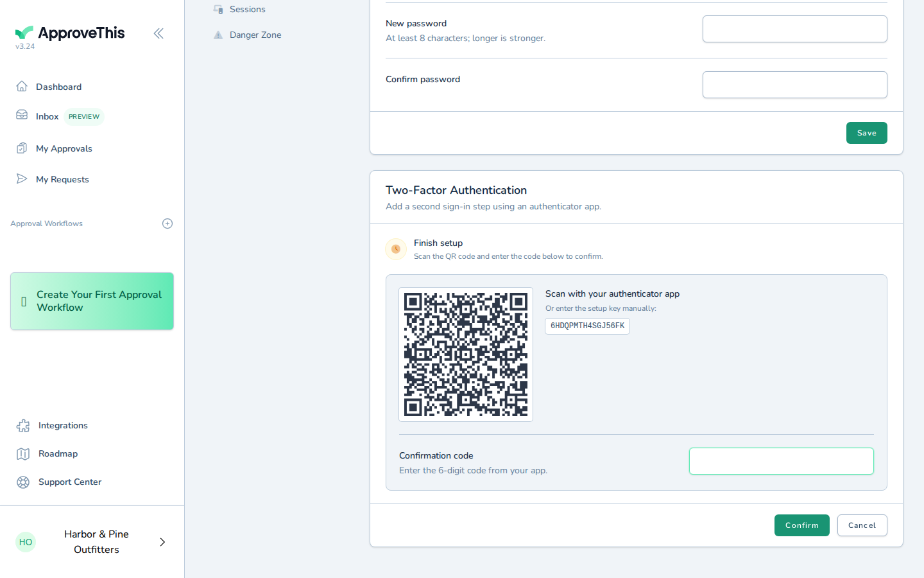Click Create Your First Approval Workflow
The width and height of the screenshot is (924, 578).
point(92,301)
